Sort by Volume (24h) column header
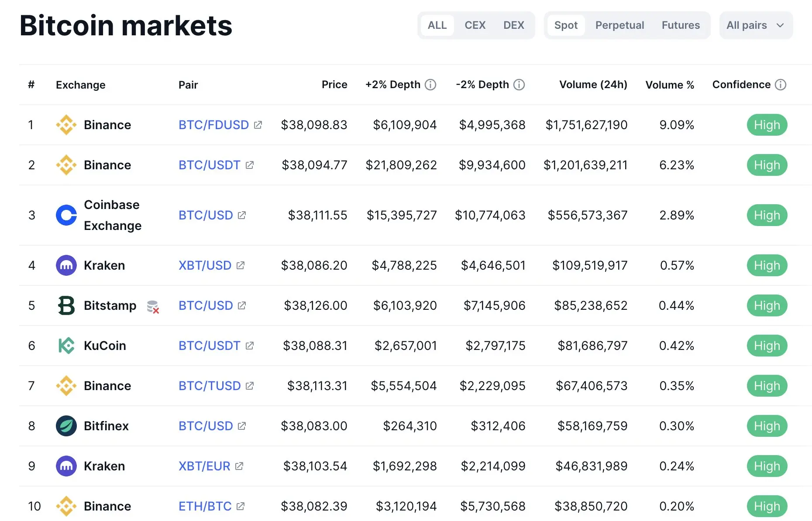The height and width of the screenshot is (521, 812). tap(593, 85)
